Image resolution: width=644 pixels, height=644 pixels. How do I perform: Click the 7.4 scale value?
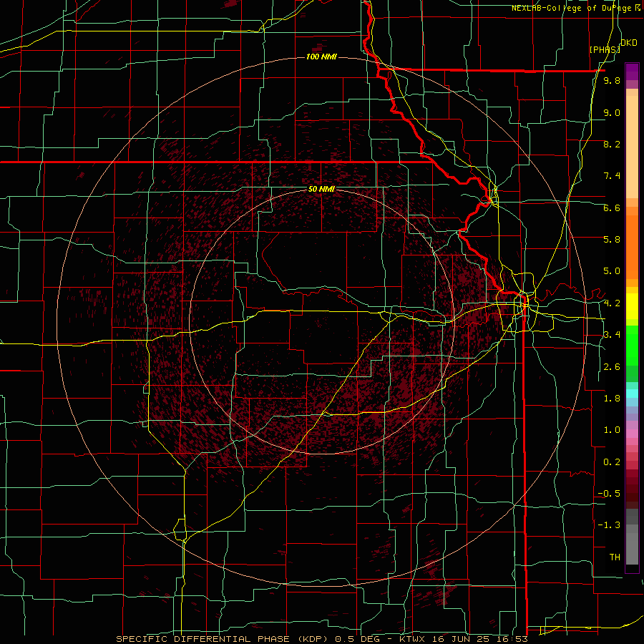(612, 176)
